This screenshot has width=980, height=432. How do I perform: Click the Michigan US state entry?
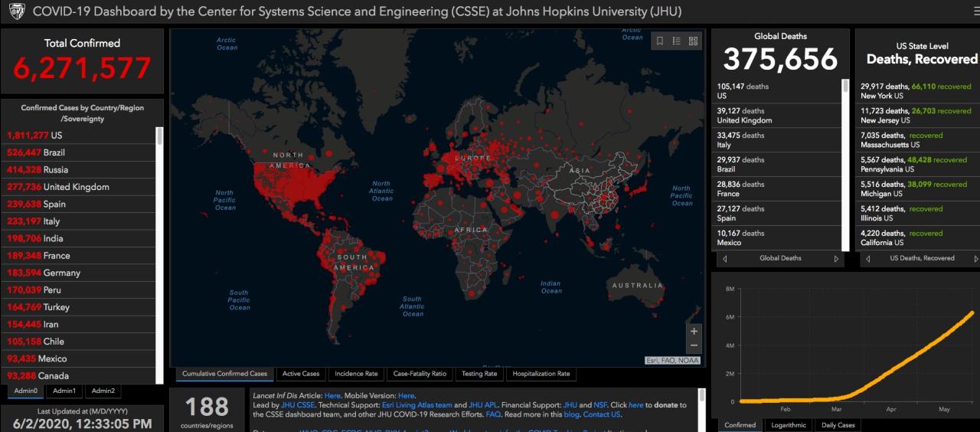[x=917, y=189]
